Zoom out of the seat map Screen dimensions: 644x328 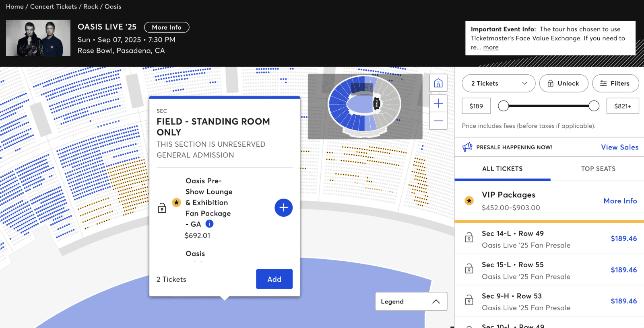click(x=438, y=121)
